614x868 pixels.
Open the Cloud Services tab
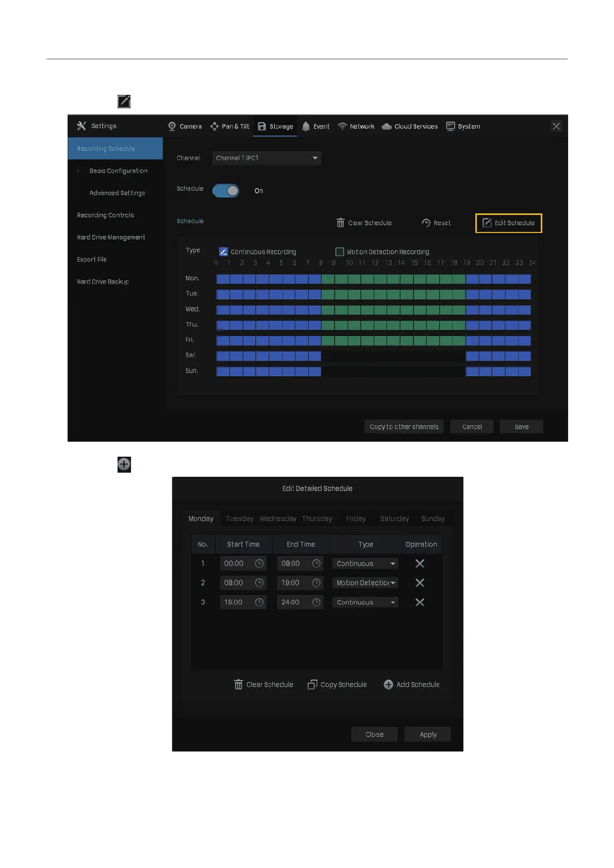pos(409,126)
